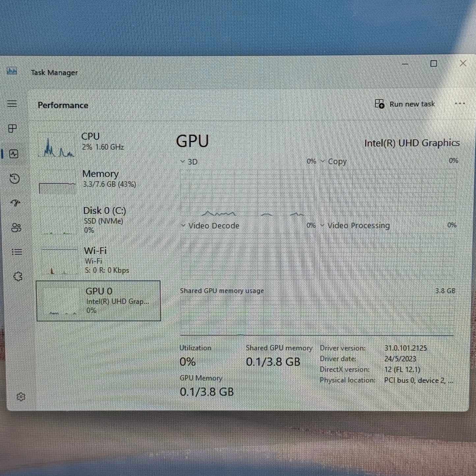View Startup apps
The image size is (476, 476).
click(14, 203)
